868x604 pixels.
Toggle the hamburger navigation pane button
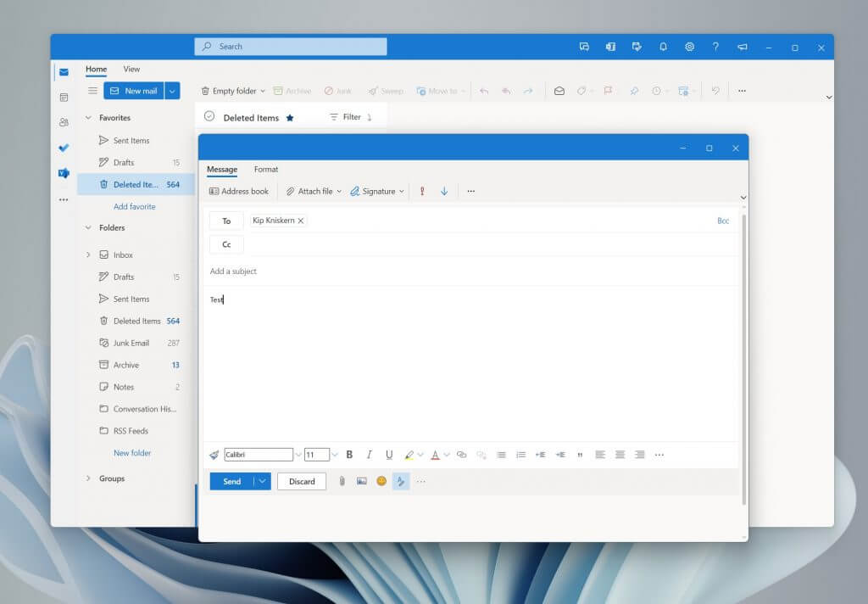point(92,91)
